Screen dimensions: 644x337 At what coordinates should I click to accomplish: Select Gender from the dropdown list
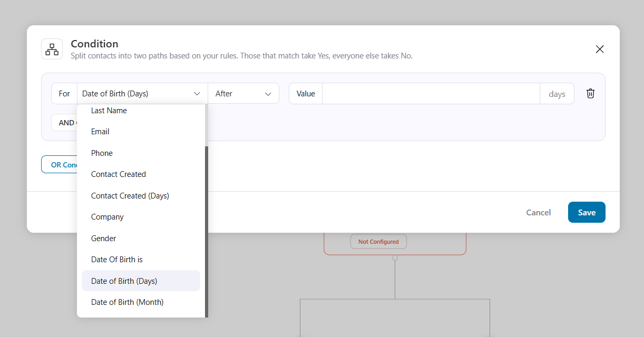point(141,239)
